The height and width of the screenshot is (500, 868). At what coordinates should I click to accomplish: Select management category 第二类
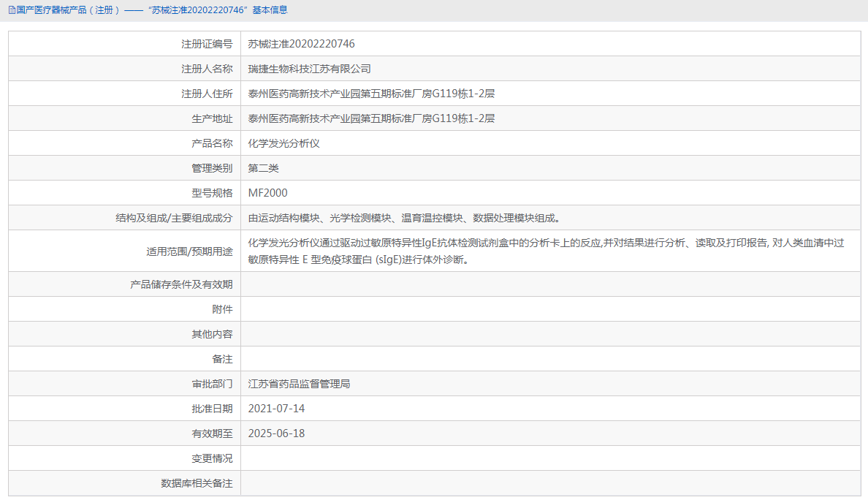(264, 167)
